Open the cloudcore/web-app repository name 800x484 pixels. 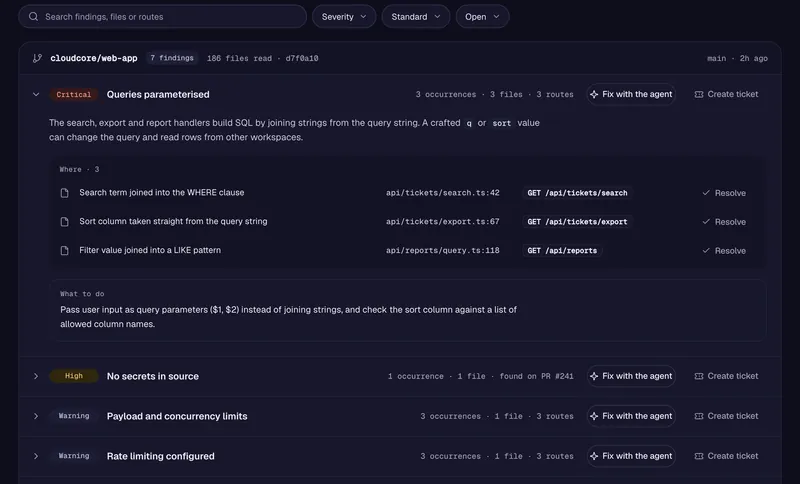pos(94,58)
